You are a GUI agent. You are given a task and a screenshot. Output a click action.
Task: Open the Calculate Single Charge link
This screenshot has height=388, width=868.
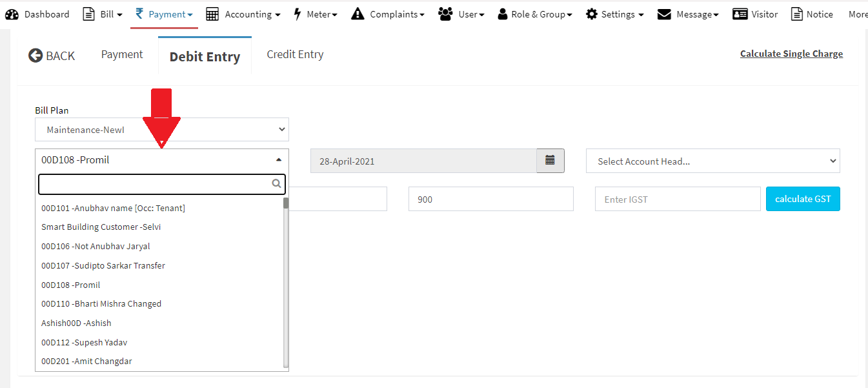[791, 54]
